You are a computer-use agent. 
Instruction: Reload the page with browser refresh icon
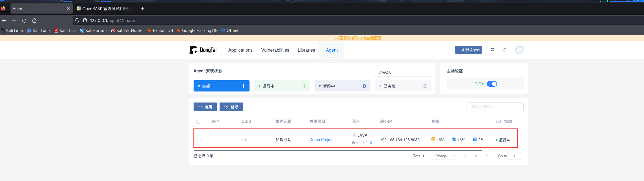coord(24,20)
